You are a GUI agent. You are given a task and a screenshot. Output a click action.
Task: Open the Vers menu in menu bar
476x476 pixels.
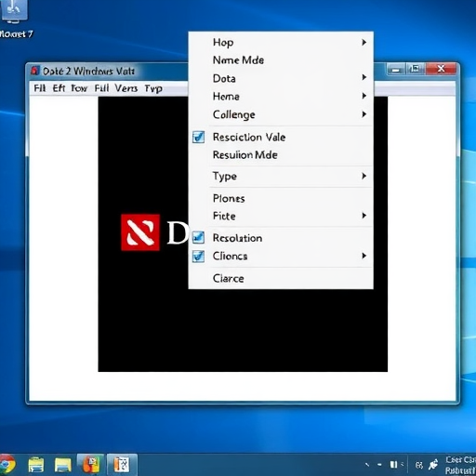(126, 88)
